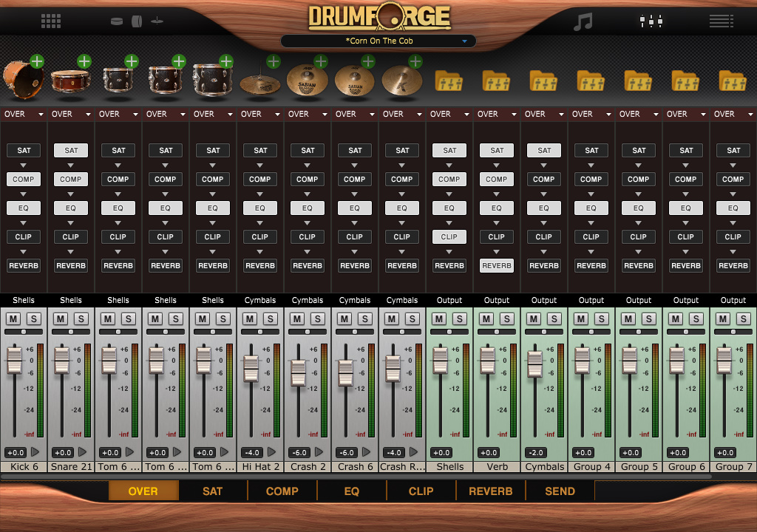Solo the Shells output channel
This screenshot has height=532, width=757.
(460, 318)
